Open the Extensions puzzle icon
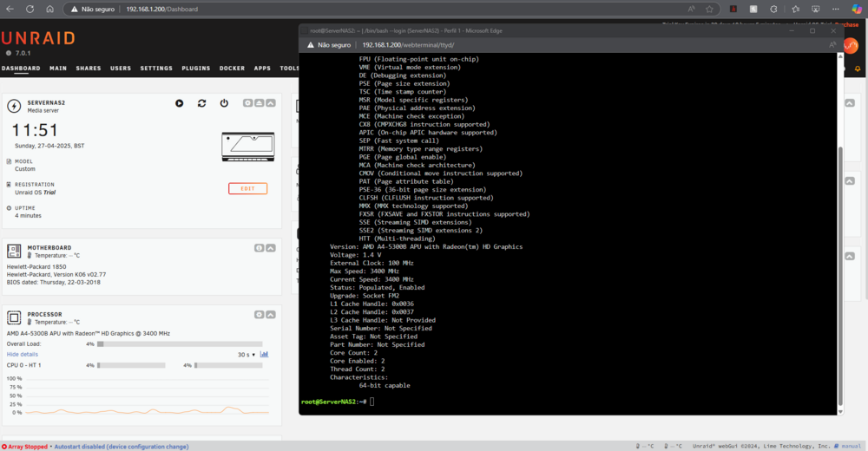This screenshot has height=451, width=868. tap(774, 9)
